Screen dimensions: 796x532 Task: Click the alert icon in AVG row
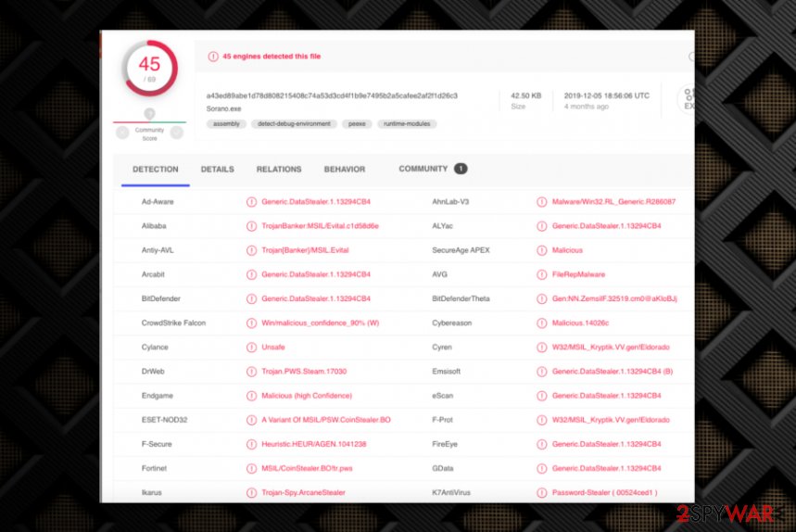542,274
